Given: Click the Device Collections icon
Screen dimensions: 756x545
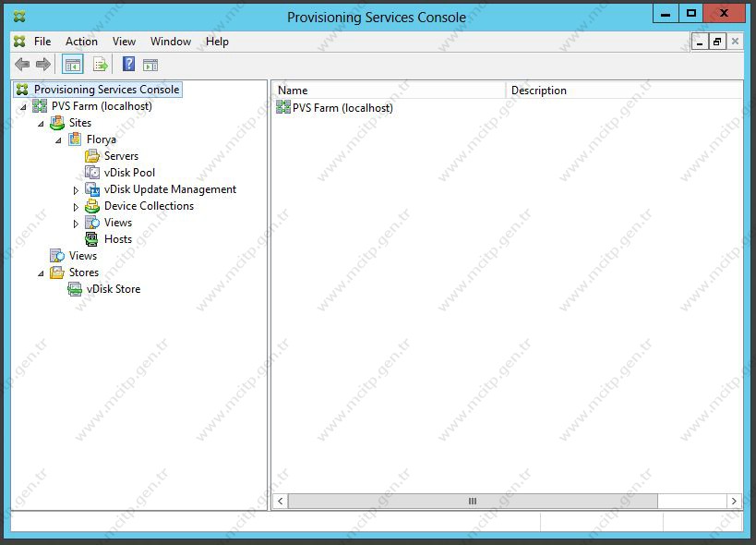Looking at the screenshot, I should tap(92, 206).
